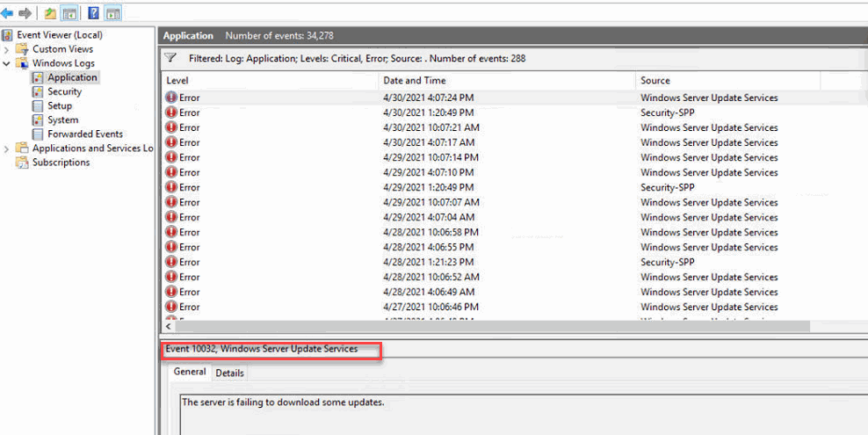This screenshot has height=435, width=868.
Task: Select the error at 4/29/2021 10:07:14 PM
Action: (514, 157)
